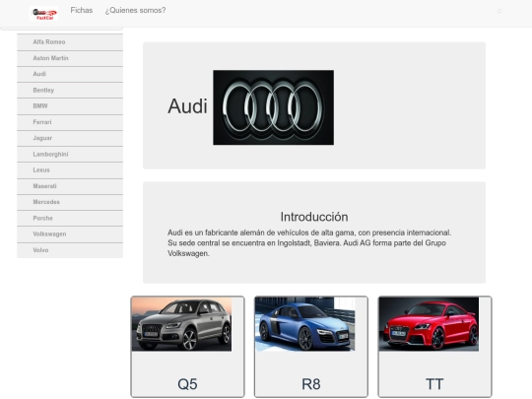This screenshot has height=399, width=532.
Task: Select Volvo at the sidebar bottom
Action: [70, 250]
